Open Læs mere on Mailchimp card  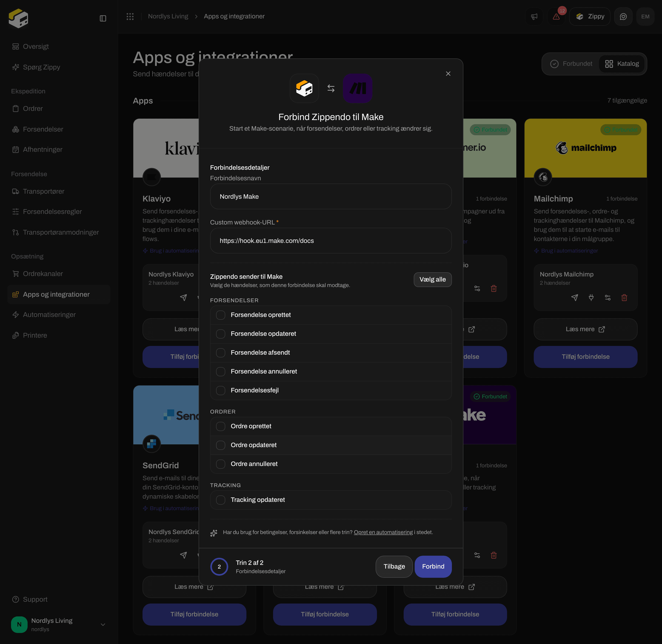[585, 329]
